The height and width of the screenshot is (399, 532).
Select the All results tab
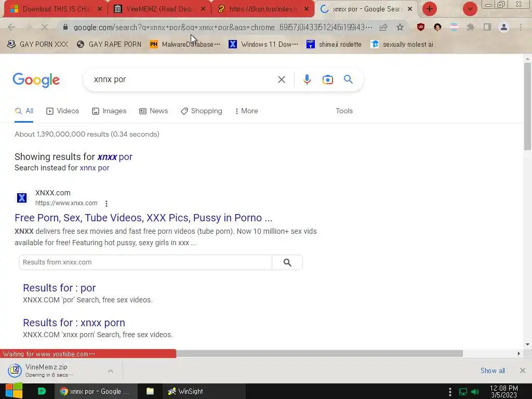[x=24, y=111]
